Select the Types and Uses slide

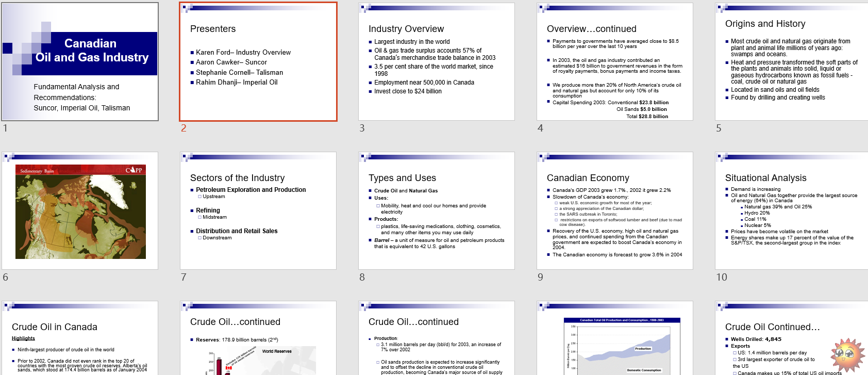tap(437, 210)
